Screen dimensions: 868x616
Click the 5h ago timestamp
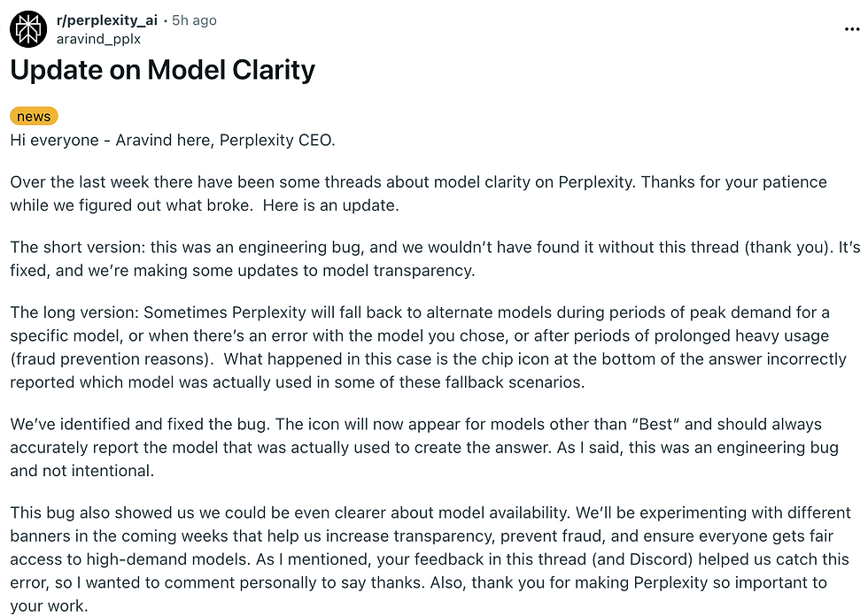click(x=193, y=19)
